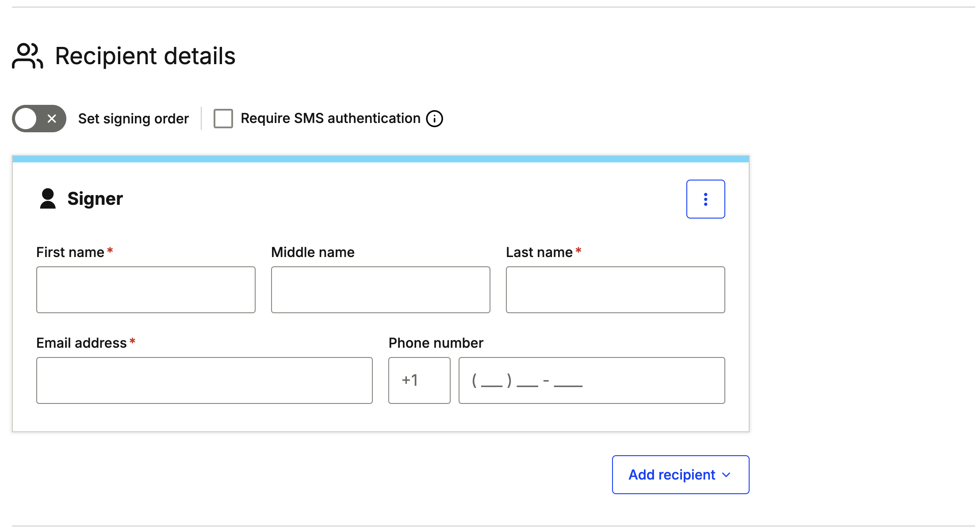Click the Add recipient button text
Screen dimensions: 980x530
point(671,475)
